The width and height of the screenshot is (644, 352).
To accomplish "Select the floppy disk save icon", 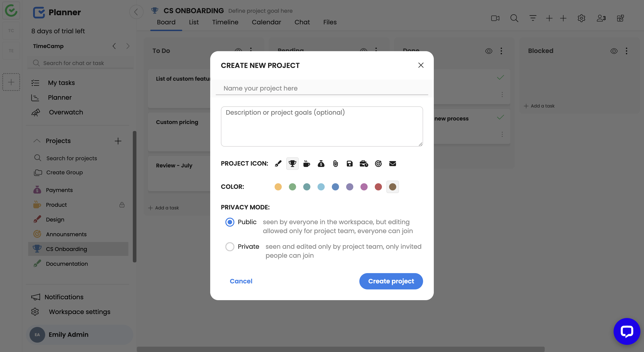I will [x=350, y=164].
